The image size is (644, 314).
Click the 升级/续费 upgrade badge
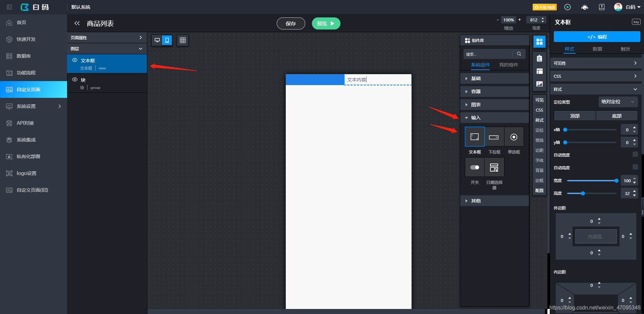[x=545, y=7]
